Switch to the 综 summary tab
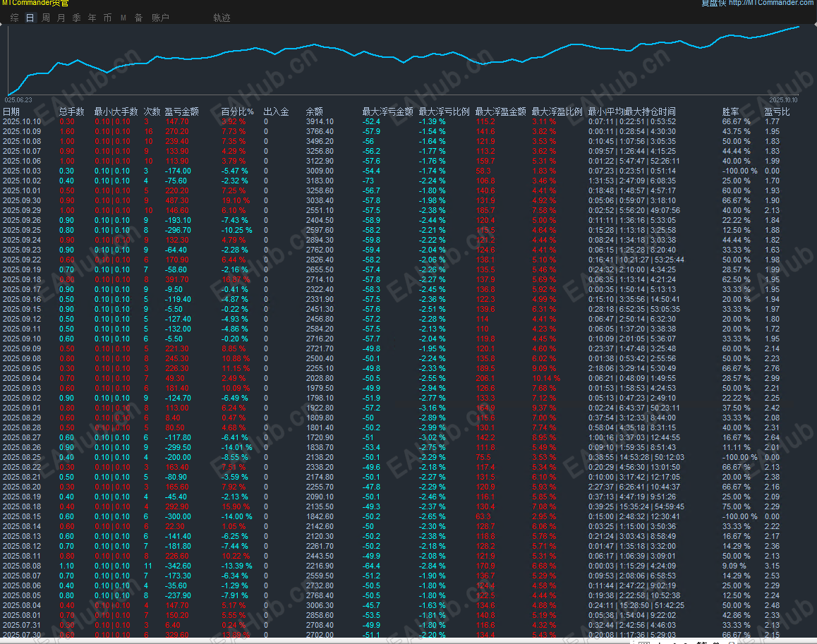 (x=15, y=18)
